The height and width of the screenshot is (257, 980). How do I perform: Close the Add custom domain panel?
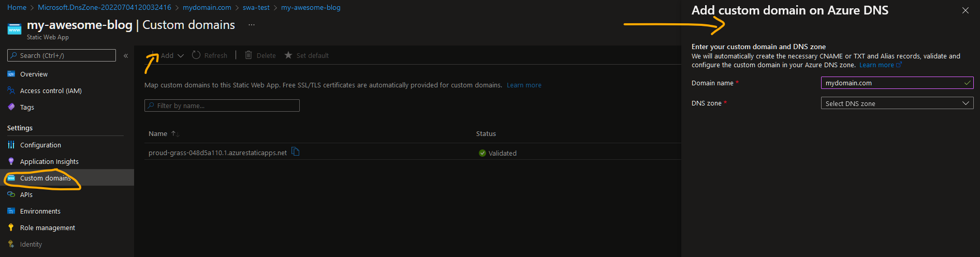click(x=965, y=10)
